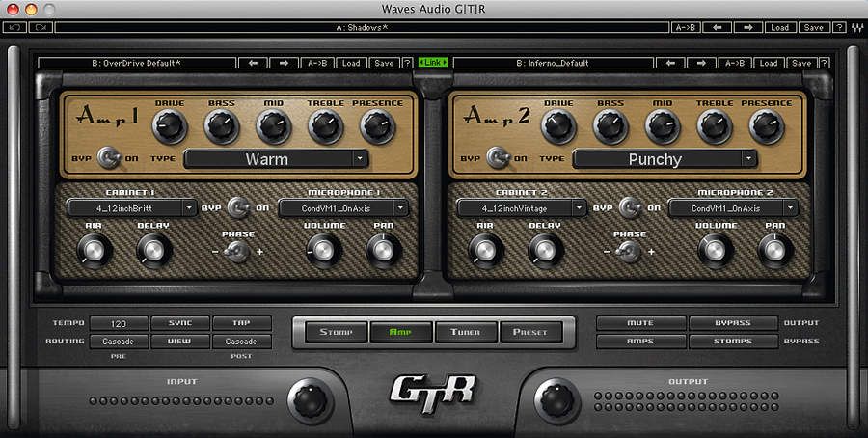
Task: Toggle tempo Sync button
Action: (x=180, y=323)
